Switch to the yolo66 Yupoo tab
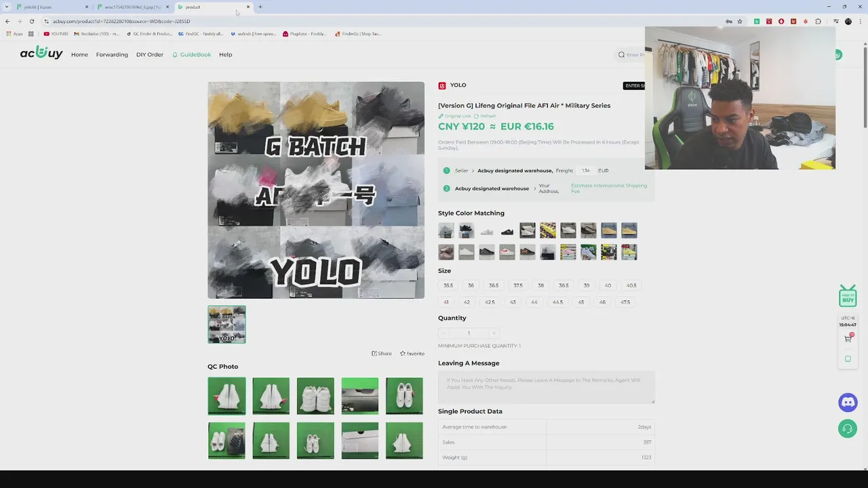 [53, 7]
